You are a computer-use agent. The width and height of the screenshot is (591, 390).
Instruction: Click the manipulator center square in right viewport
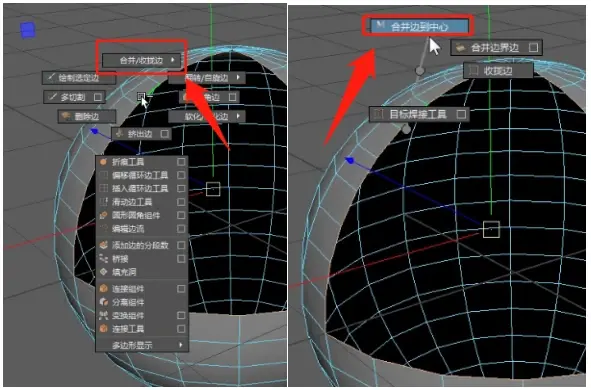pos(491,229)
